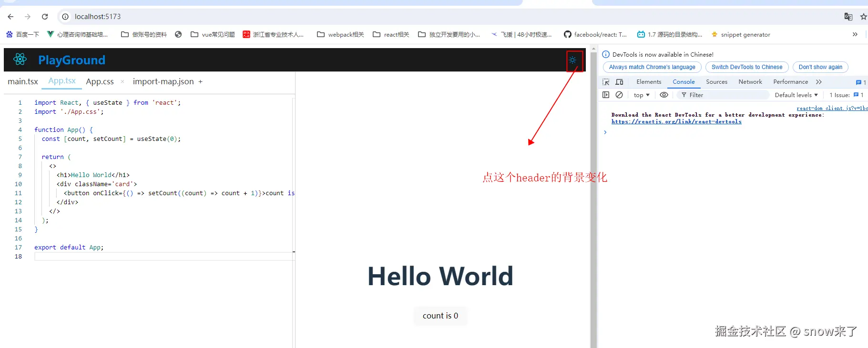Image resolution: width=868 pixels, height=348 pixels.
Task: Open the 心理咨询师基础培 bookmark
Action: pos(77,34)
